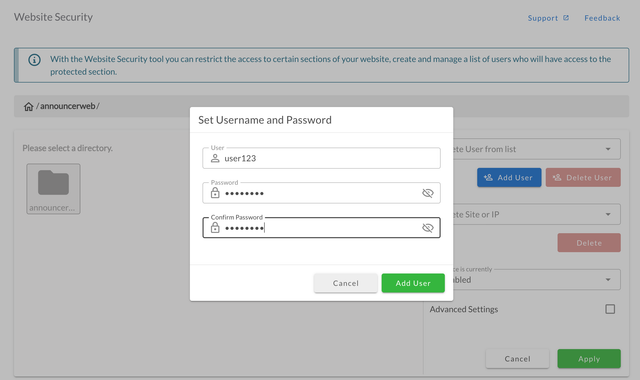Toggle Confirm Password visibility eye icon

pyautogui.click(x=427, y=228)
